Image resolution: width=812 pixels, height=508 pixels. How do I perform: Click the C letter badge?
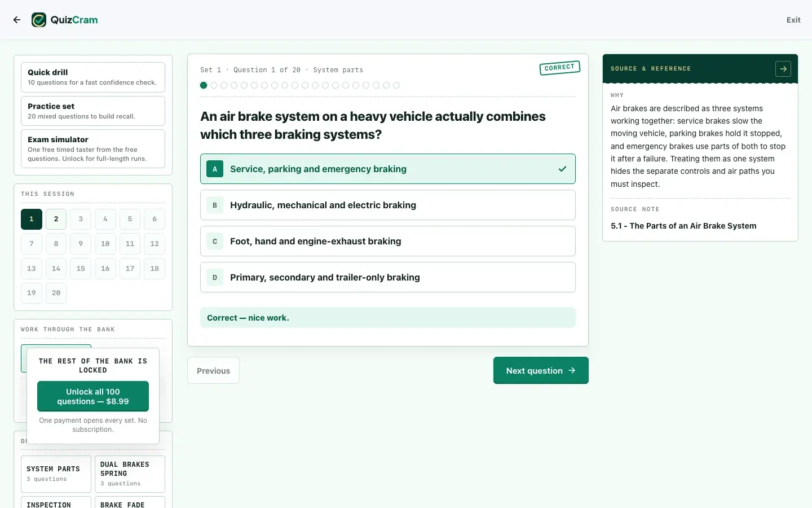point(215,241)
